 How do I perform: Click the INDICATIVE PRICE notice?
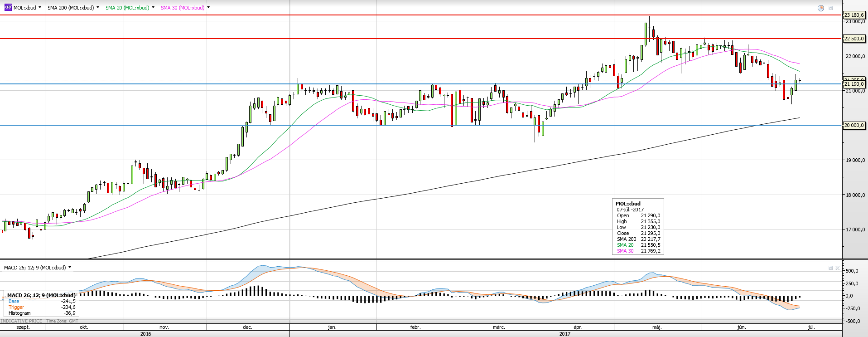22,321
